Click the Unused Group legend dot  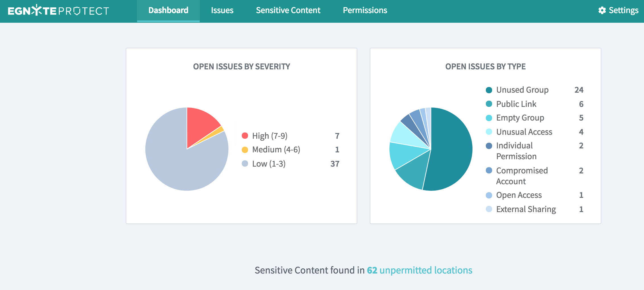pyautogui.click(x=489, y=90)
